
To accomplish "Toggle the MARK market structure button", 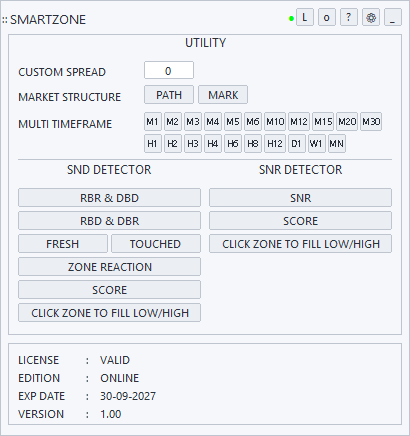I will (x=223, y=95).
